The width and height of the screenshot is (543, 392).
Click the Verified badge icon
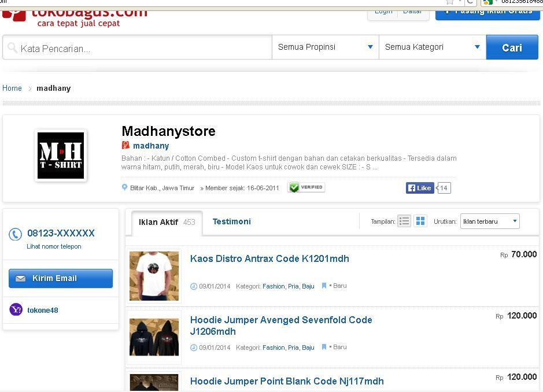click(x=306, y=187)
